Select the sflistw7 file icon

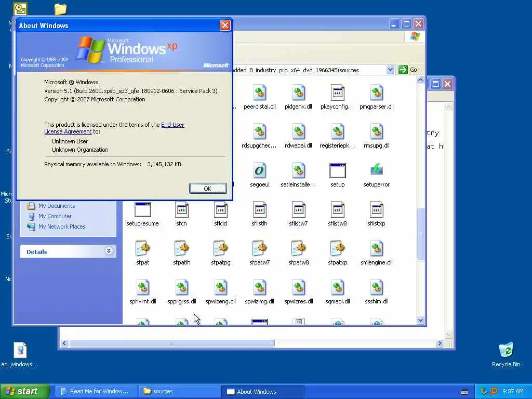(299, 210)
